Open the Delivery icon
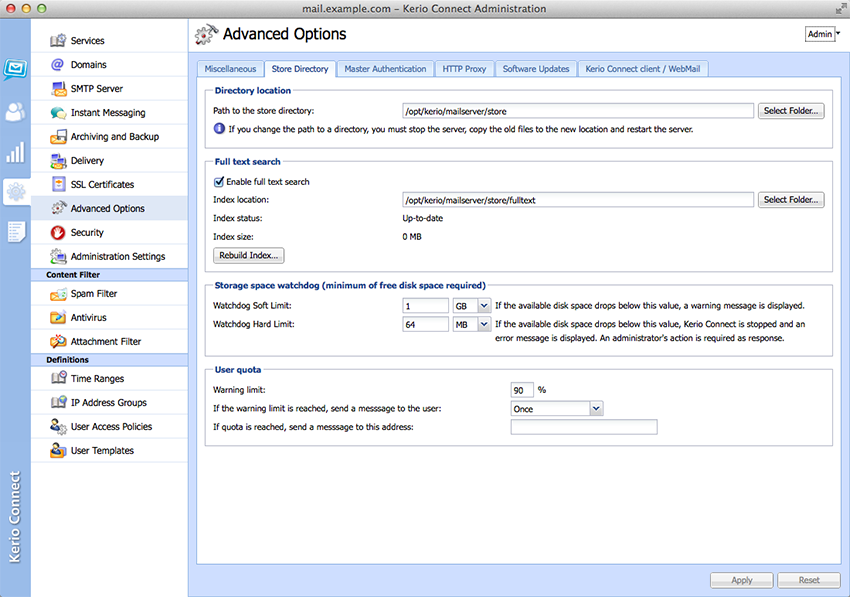The height and width of the screenshot is (597, 850). click(x=58, y=161)
